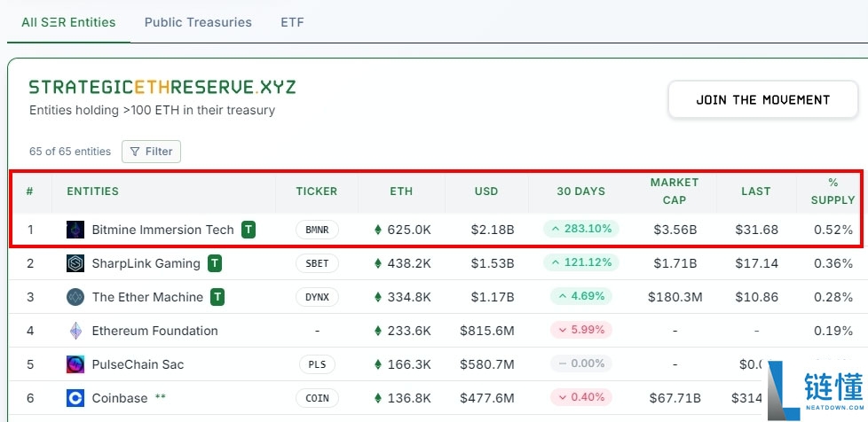Sort by the TICKER column header
This screenshot has height=422, width=868.
point(317,191)
